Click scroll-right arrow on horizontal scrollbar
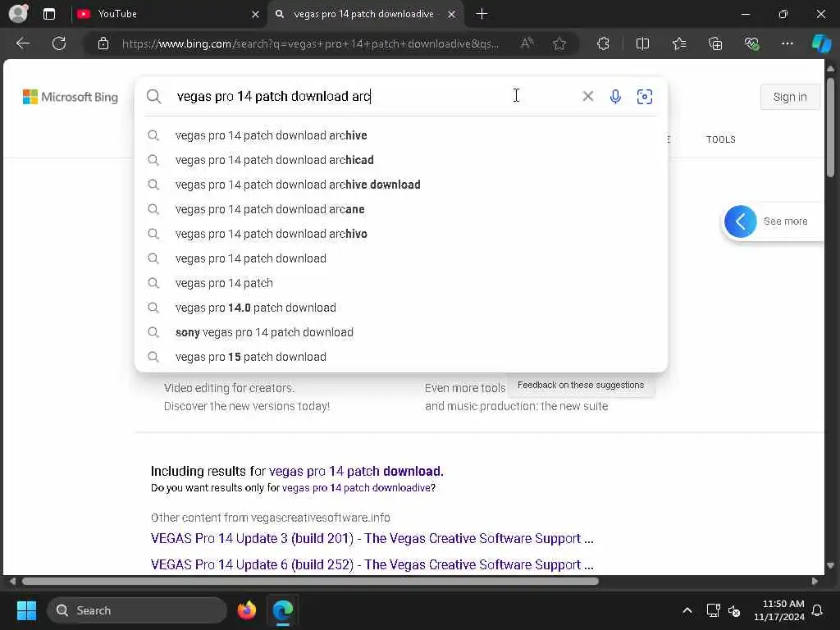This screenshot has height=630, width=840. [815, 582]
